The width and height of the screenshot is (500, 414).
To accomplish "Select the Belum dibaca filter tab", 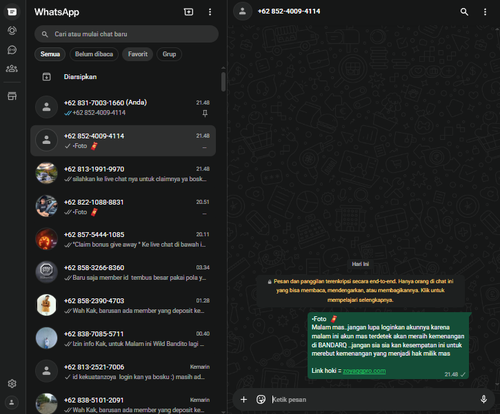I will (94, 54).
